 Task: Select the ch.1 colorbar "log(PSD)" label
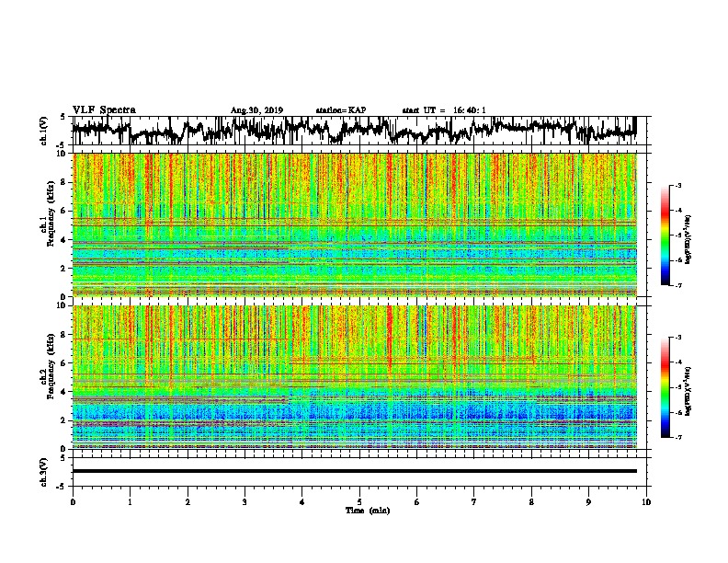(688, 239)
